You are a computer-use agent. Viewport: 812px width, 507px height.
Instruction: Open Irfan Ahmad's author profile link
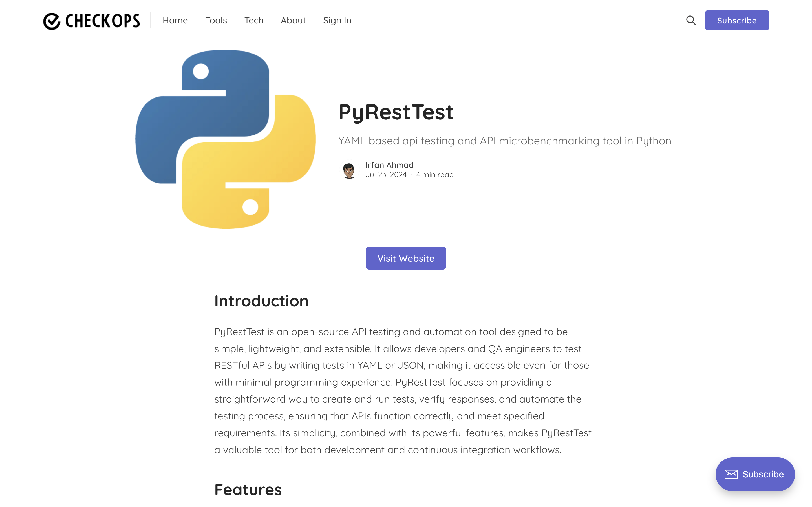[389, 165]
